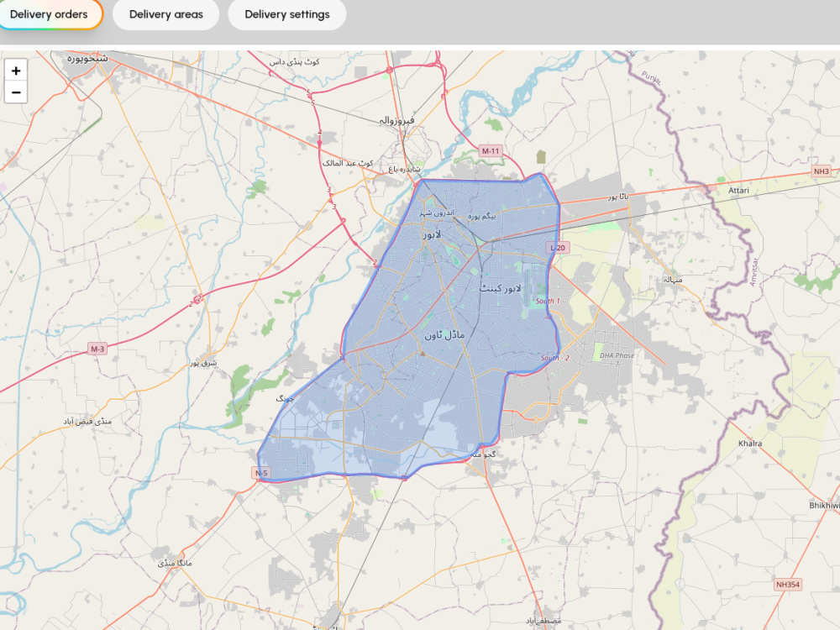Click the شیخوپورہ city label
The width and height of the screenshot is (840, 630).
[x=87, y=59]
